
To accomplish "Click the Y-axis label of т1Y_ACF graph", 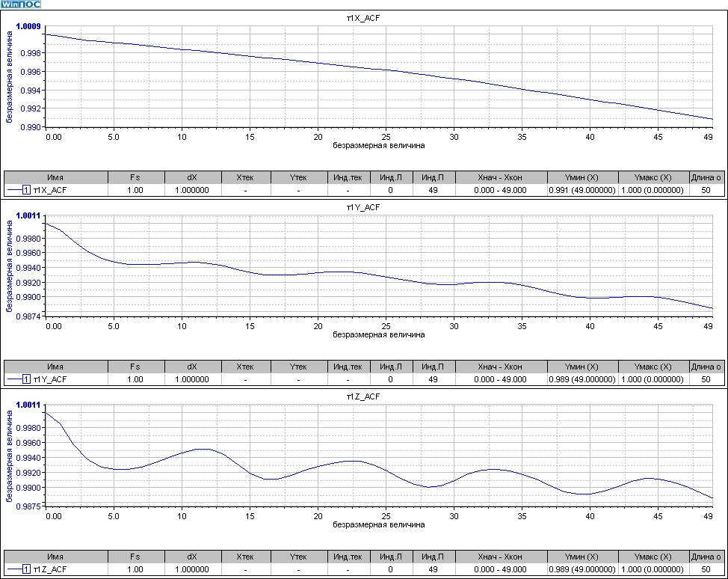I will click(x=10, y=268).
